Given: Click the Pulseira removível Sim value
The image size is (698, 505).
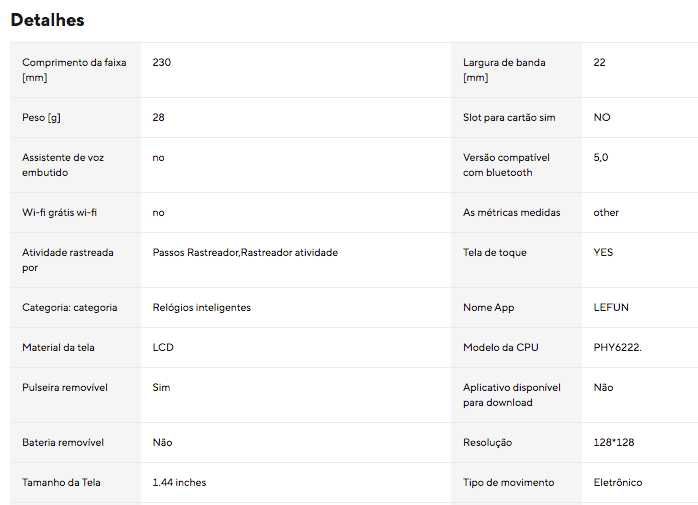Looking at the screenshot, I should coord(161,387).
